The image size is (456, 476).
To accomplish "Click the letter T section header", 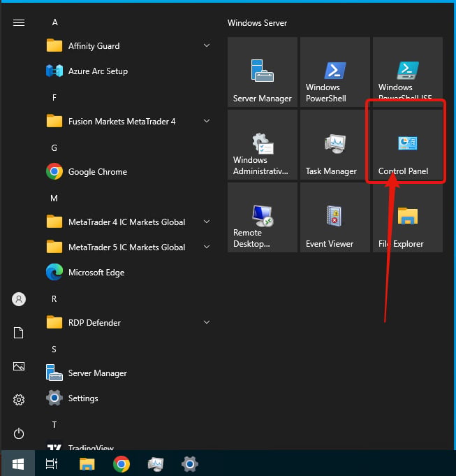I will (54, 425).
